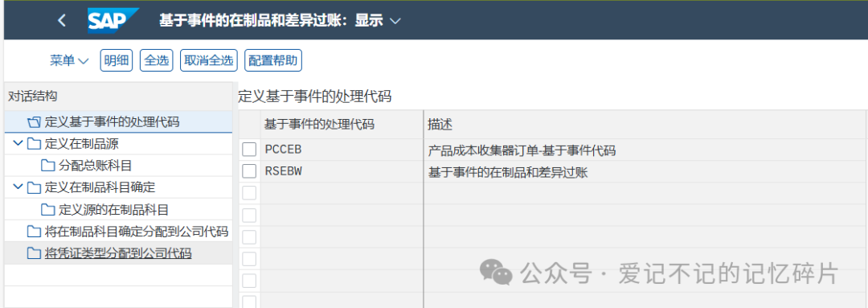Click the open folder icon of 定义基于事件的处理代码
The image size is (868, 308).
coord(35,122)
